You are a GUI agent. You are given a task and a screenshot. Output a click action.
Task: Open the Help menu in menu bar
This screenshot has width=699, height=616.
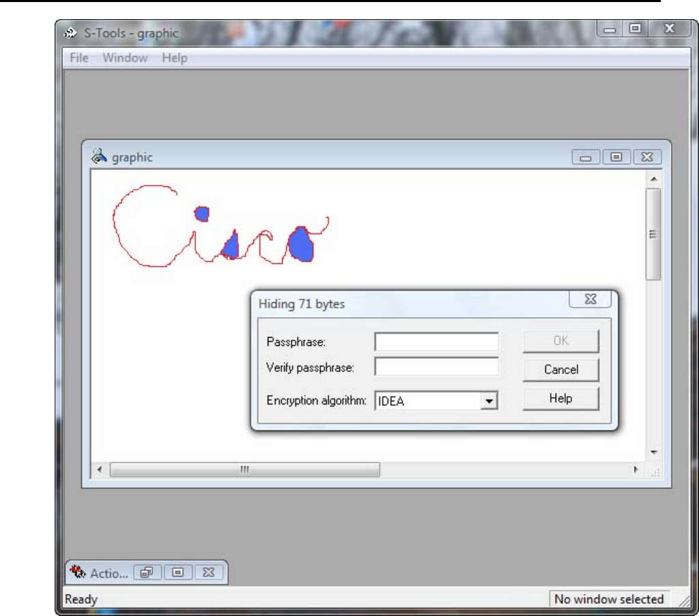tap(174, 58)
